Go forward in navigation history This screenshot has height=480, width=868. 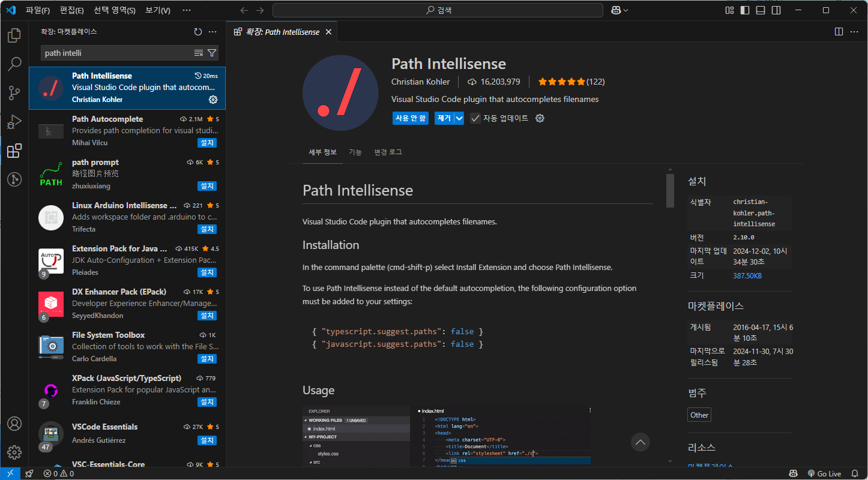tap(259, 10)
